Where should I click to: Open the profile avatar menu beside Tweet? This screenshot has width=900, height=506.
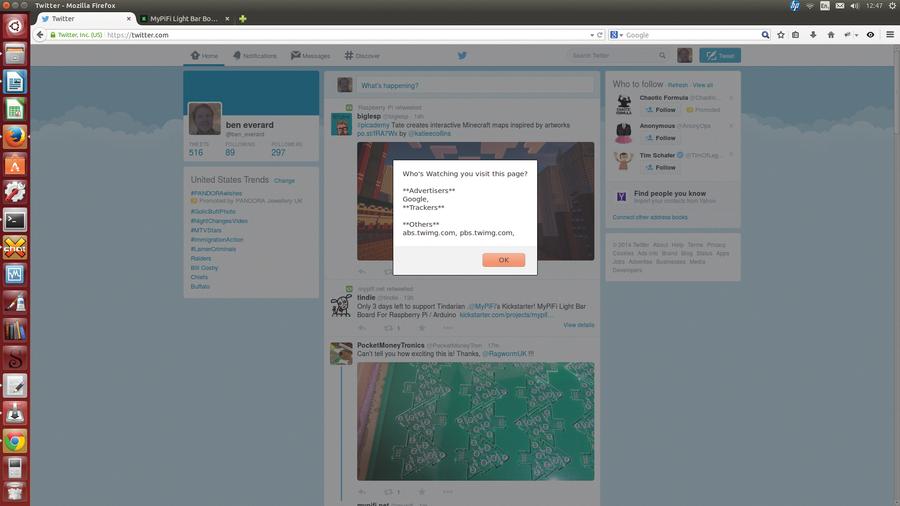(684, 56)
